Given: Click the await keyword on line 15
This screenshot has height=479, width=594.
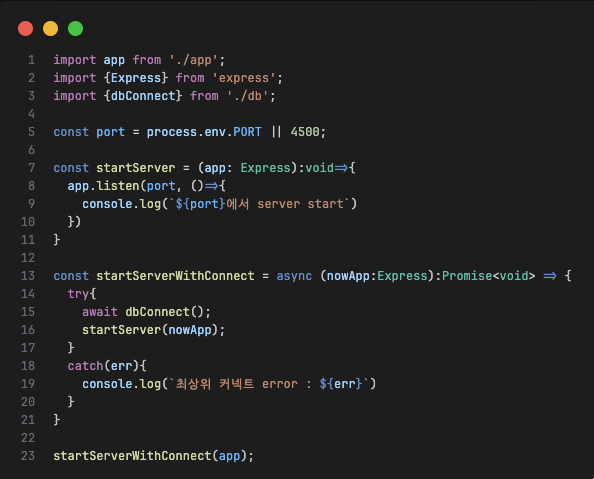Looking at the screenshot, I should 100,312.
